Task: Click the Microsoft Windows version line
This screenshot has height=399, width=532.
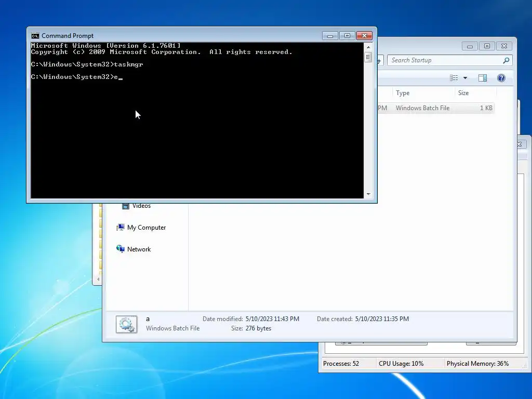Action: [105, 46]
